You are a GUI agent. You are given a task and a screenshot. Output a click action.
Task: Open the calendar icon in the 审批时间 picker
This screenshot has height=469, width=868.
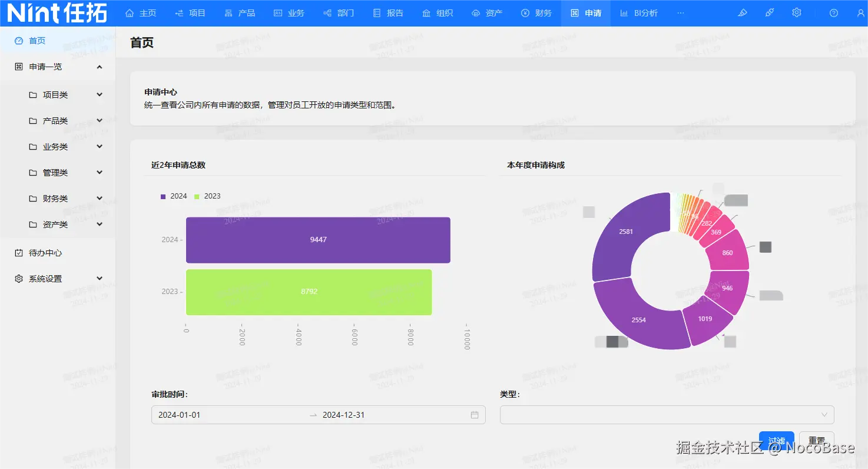pyautogui.click(x=475, y=415)
